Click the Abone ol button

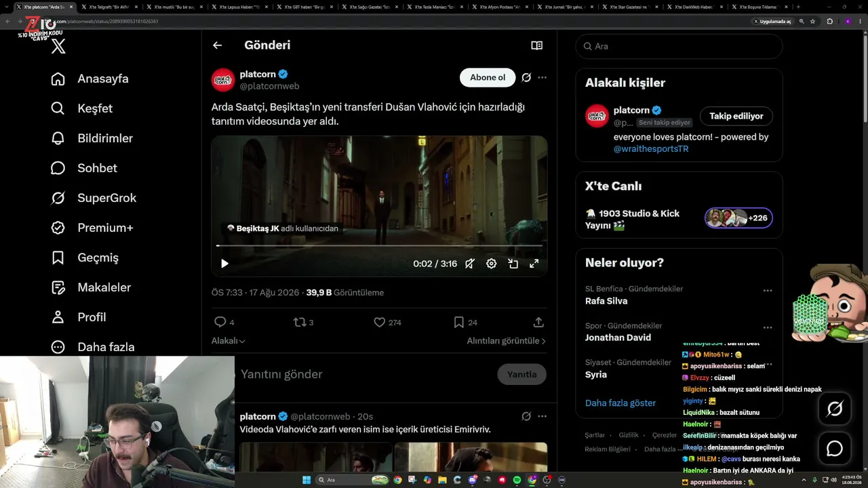[x=488, y=77]
